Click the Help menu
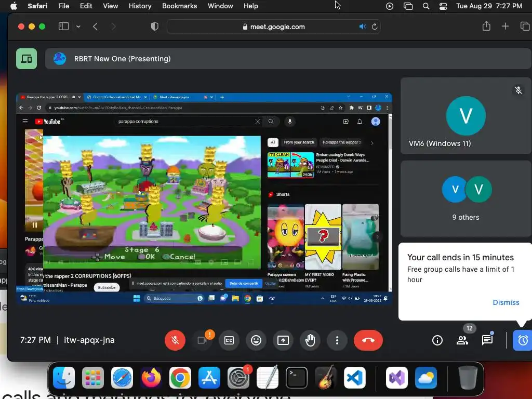 coord(251,6)
